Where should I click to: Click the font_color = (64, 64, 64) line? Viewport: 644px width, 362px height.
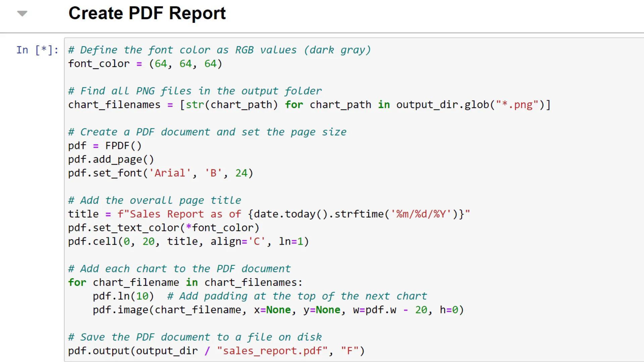pyautogui.click(x=145, y=64)
